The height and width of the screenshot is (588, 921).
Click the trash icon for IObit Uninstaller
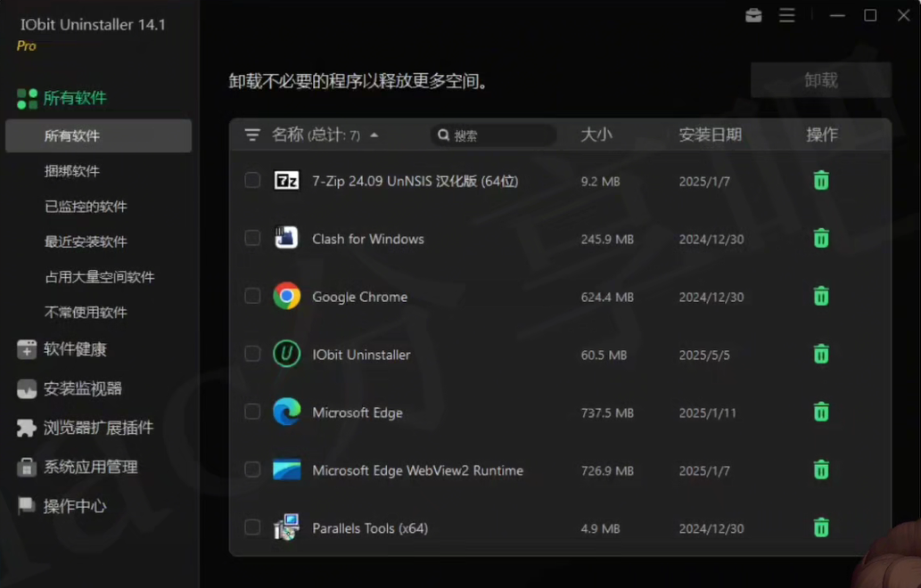(821, 354)
